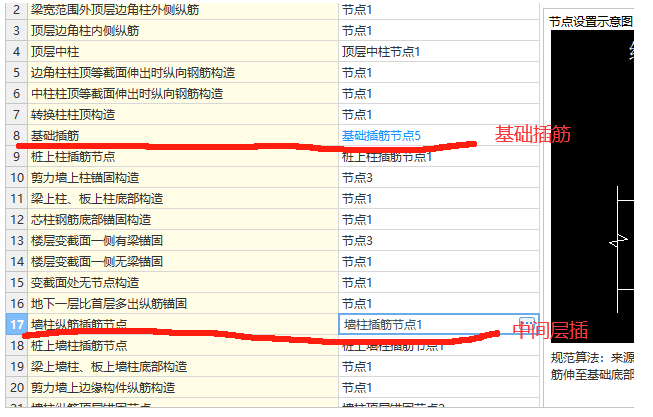
Task: Click the '基础插筋节点5' blue value
Action: 381,135
